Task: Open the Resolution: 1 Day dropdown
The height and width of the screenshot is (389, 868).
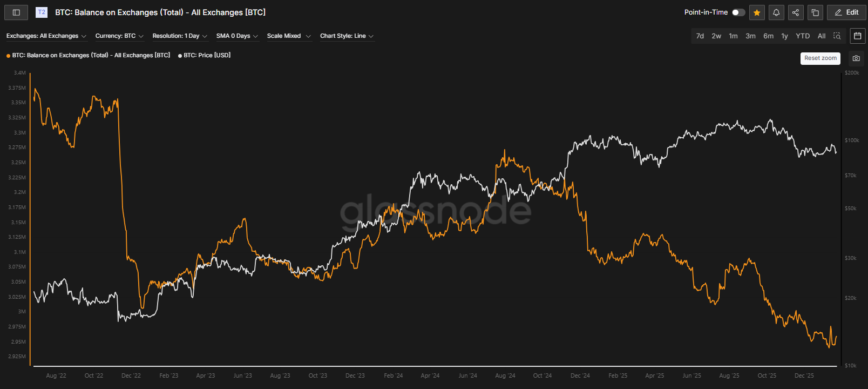Action: click(x=179, y=36)
